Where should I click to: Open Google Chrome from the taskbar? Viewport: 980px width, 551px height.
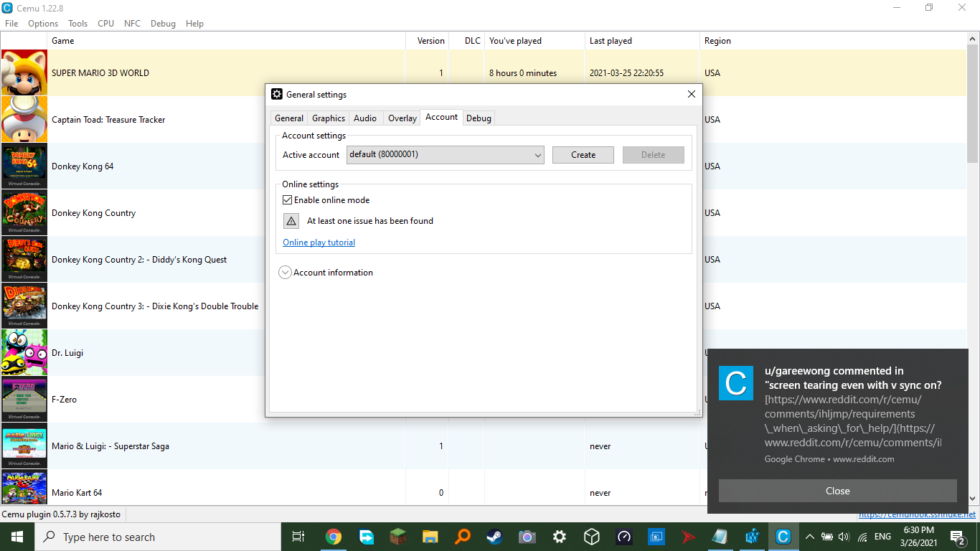click(333, 537)
